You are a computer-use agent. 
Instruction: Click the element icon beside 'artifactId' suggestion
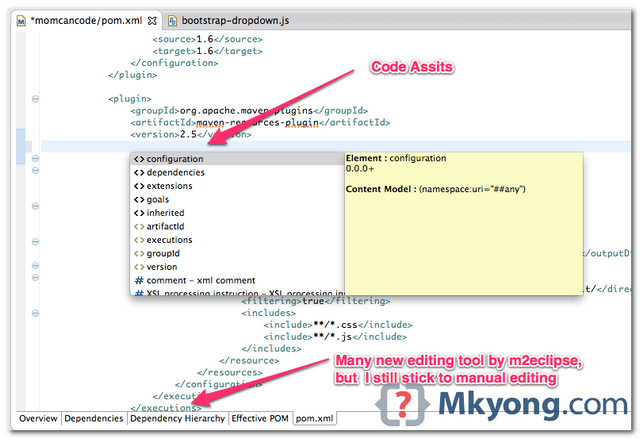(x=139, y=226)
